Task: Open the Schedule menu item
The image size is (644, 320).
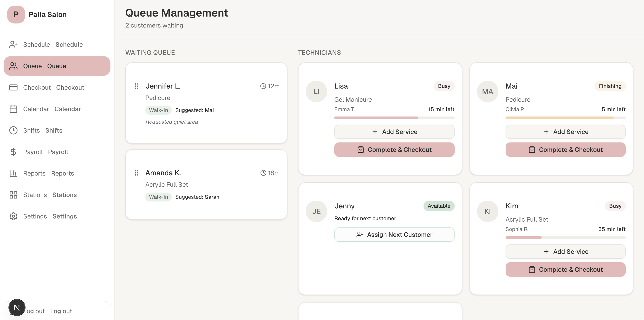Action: (x=57, y=45)
